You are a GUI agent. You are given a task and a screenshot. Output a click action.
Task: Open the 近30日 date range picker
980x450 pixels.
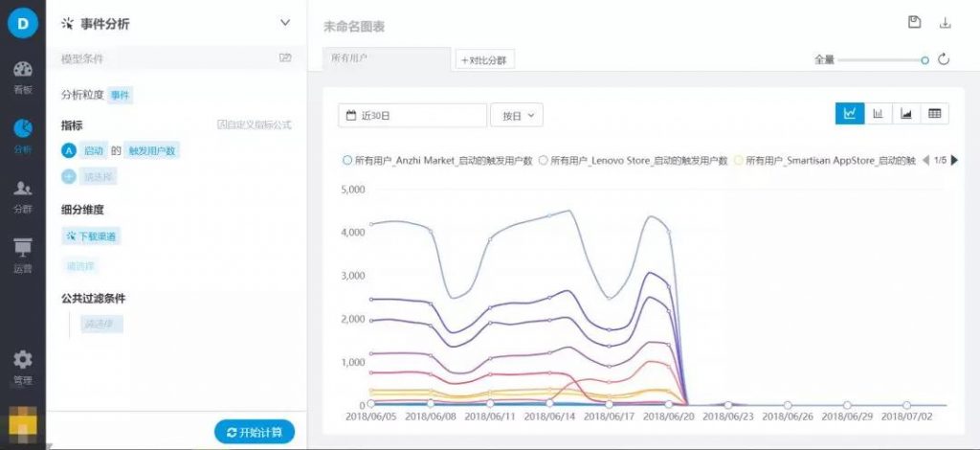point(412,115)
